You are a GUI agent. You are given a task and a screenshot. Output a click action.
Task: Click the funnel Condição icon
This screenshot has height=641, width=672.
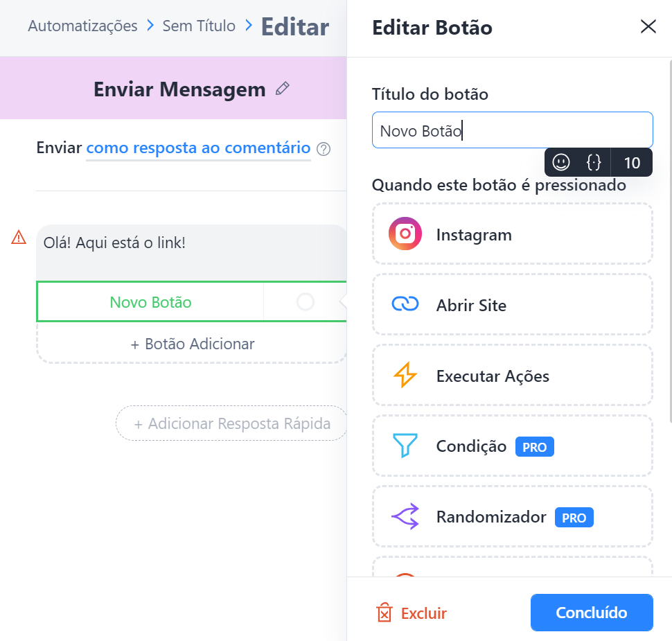pyautogui.click(x=405, y=446)
